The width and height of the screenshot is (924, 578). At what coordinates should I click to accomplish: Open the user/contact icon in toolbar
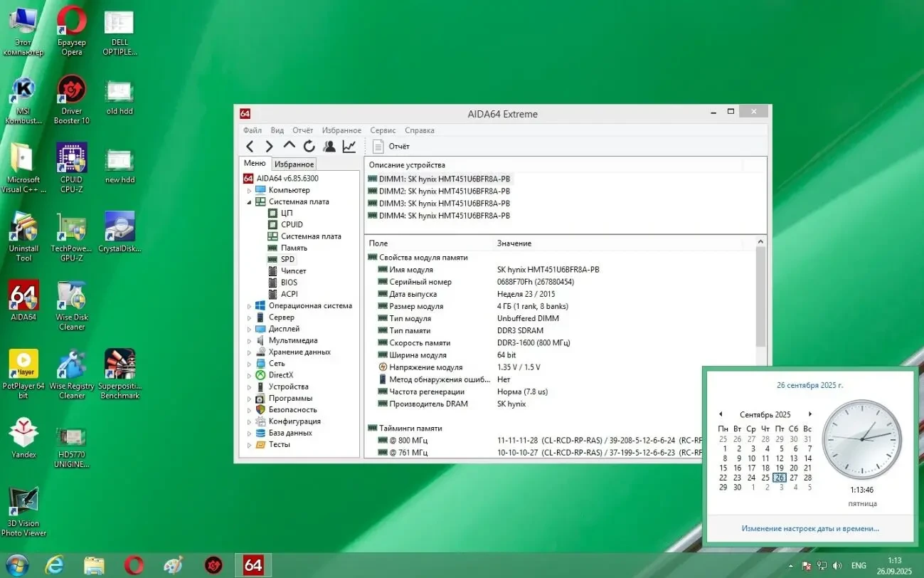[329, 147]
